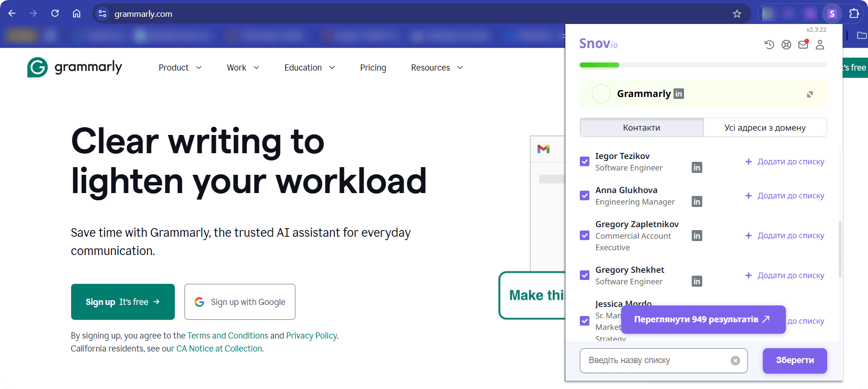
Task: Open Snov.io mail notifications icon
Action: click(x=803, y=45)
